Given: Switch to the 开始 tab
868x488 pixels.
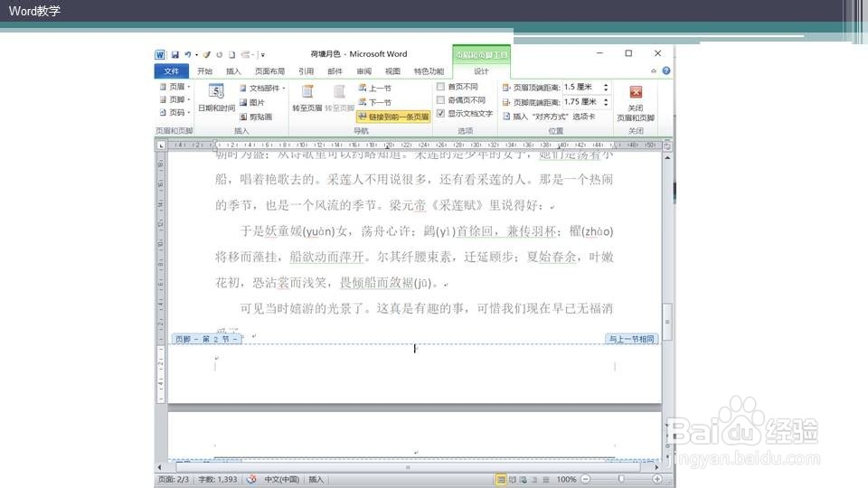Looking at the screenshot, I should tap(205, 71).
